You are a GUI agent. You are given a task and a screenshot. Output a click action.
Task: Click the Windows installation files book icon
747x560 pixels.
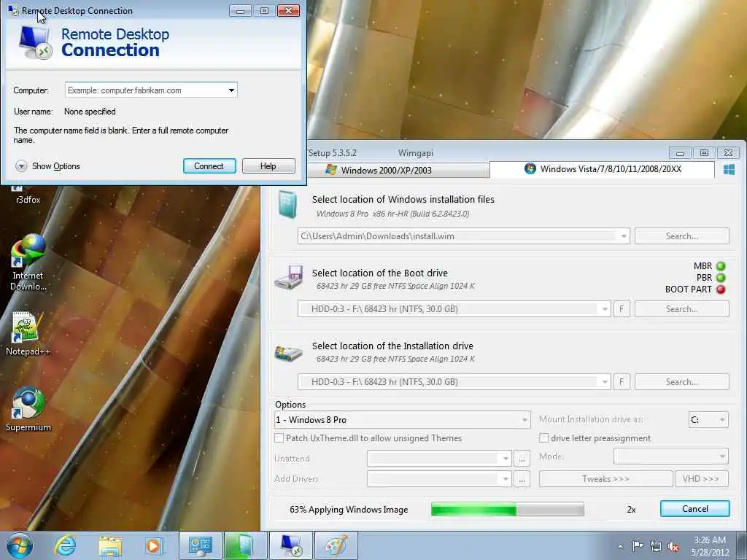point(288,205)
